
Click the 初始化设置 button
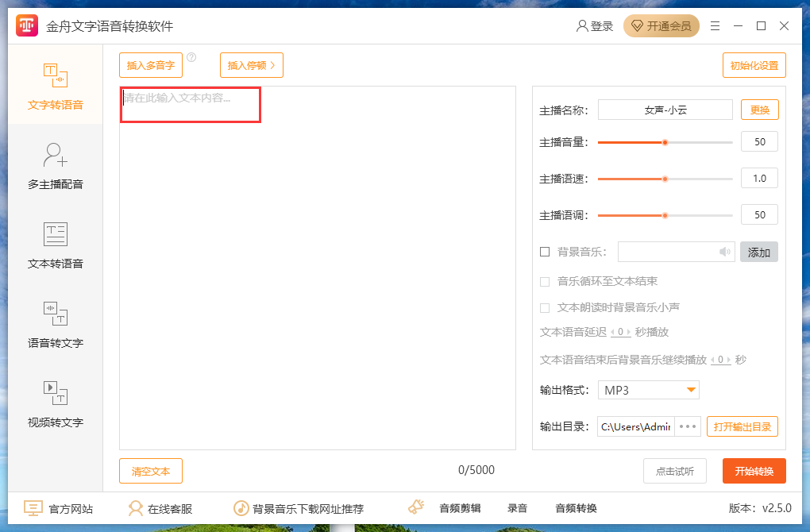[x=754, y=65]
